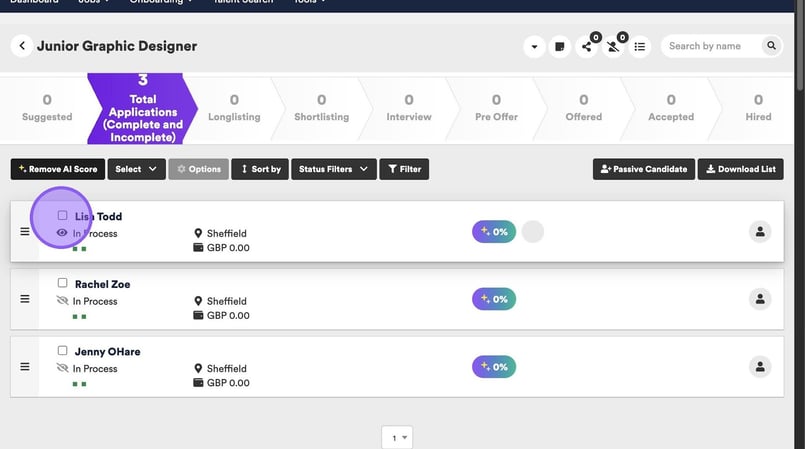Screen dimensions: 805x449
Task: Open the notes icon in the header
Action: coord(561,46)
